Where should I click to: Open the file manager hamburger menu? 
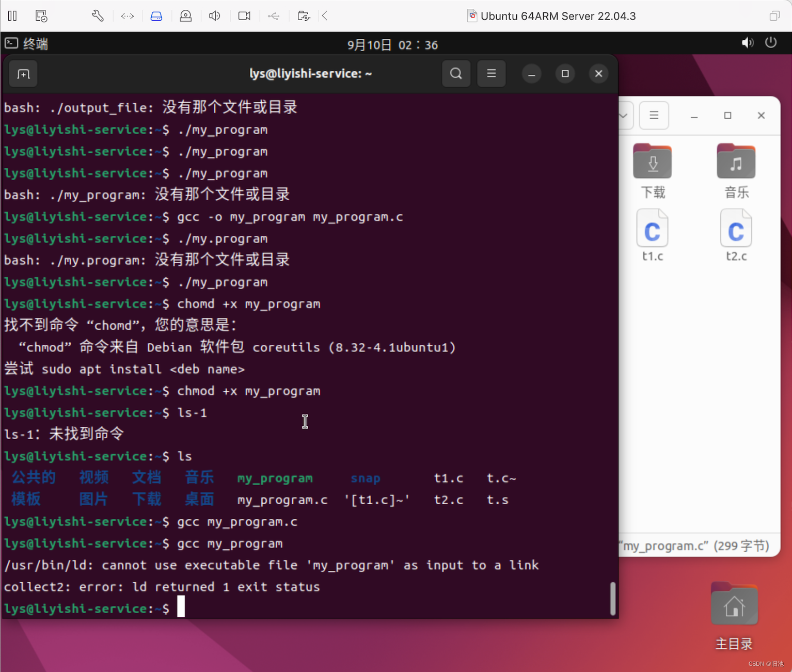654,115
